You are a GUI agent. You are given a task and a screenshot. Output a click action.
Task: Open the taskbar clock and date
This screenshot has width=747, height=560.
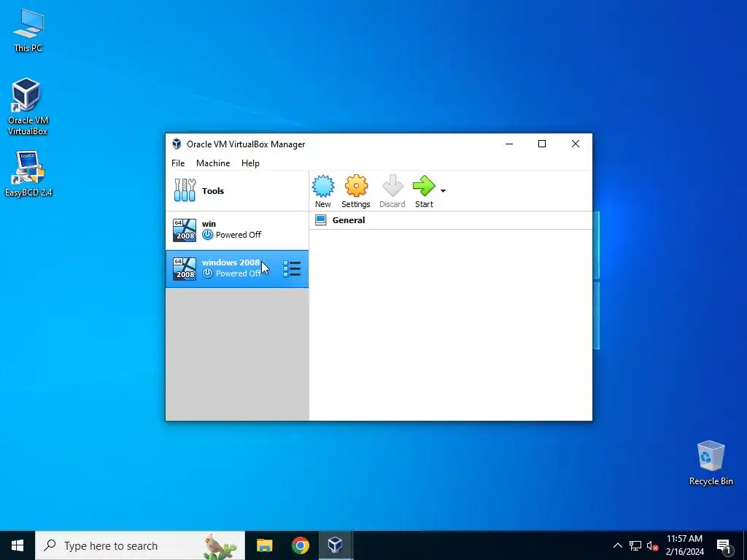684,545
